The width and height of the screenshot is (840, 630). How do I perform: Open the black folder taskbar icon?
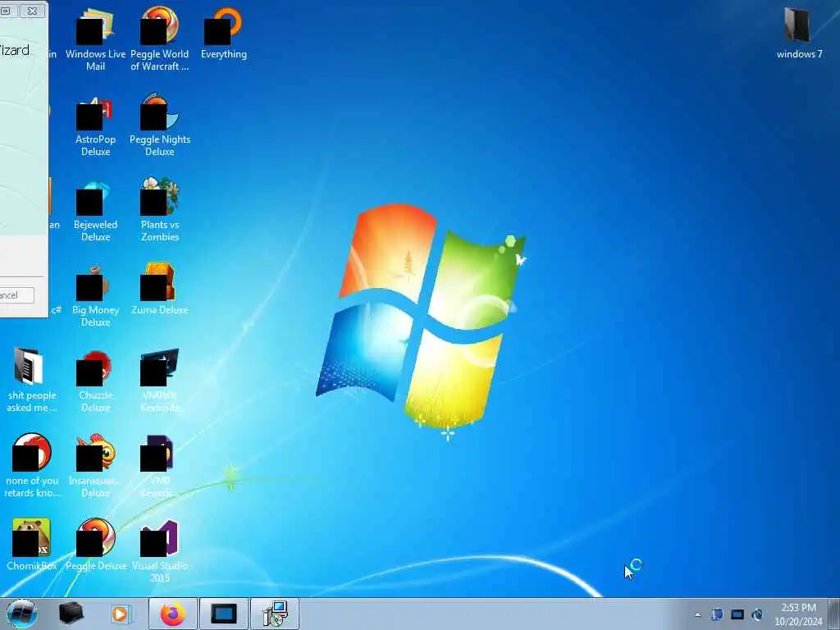71,614
